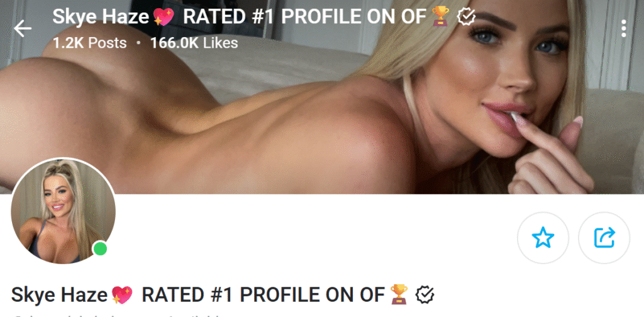644x317 pixels.
Task: Click the trophy emoji in the header title
Action: tap(441, 17)
